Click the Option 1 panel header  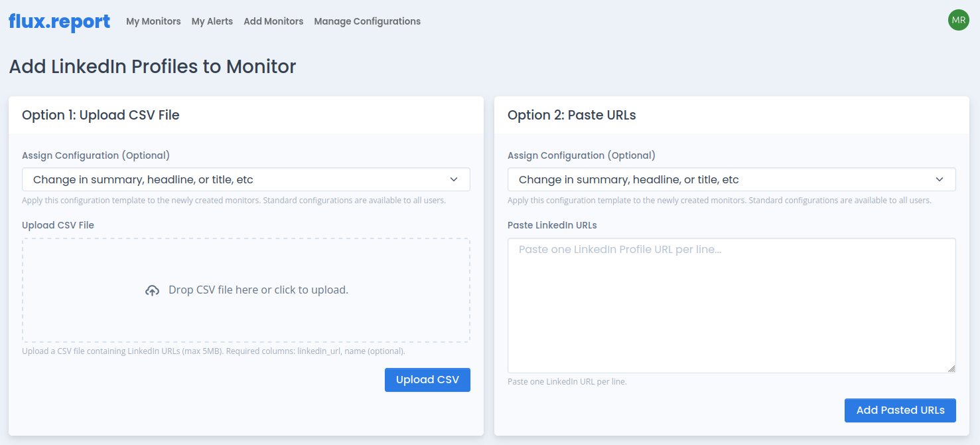[101, 114]
